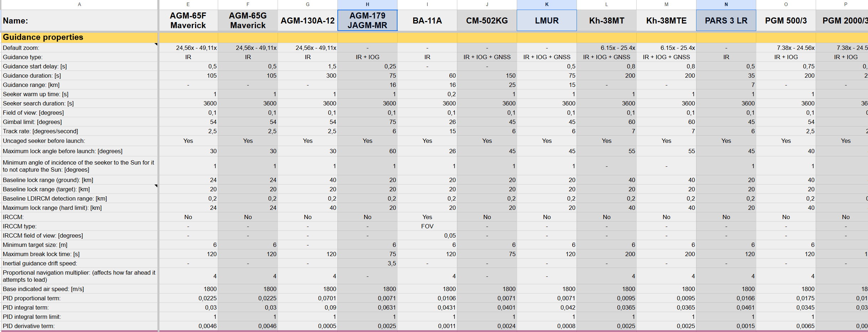Select the Proportional navigation multiplier label cell
Image resolution: width=868 pixels, height=332 pixels.
point(79,276)
